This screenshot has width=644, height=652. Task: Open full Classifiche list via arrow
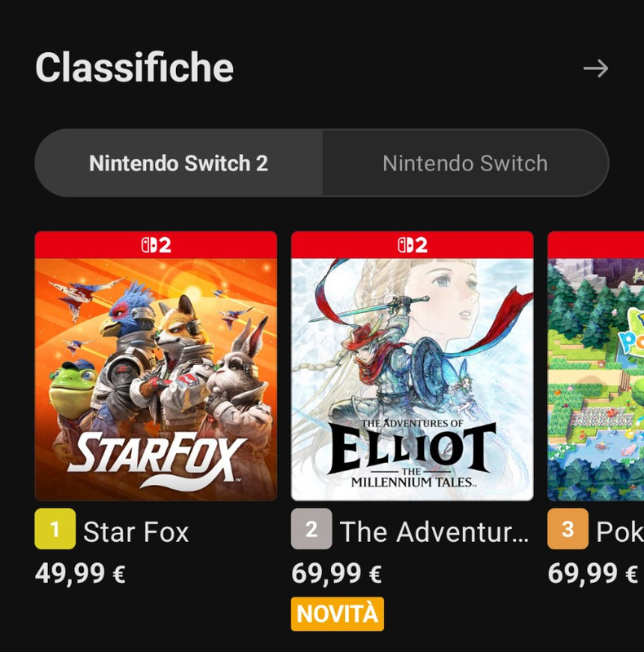click(x=596, y=68)
